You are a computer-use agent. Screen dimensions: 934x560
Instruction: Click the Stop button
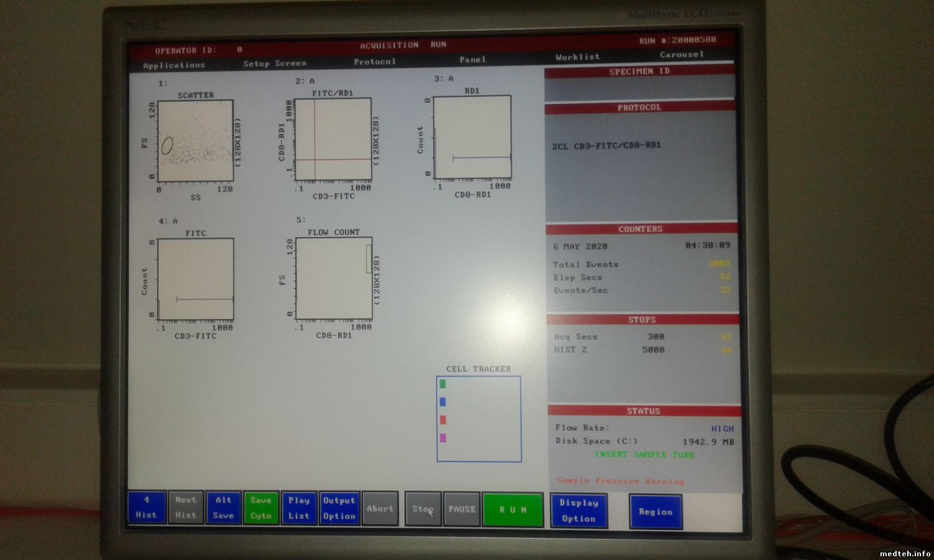pyautogui.click(x=423, y=509)
